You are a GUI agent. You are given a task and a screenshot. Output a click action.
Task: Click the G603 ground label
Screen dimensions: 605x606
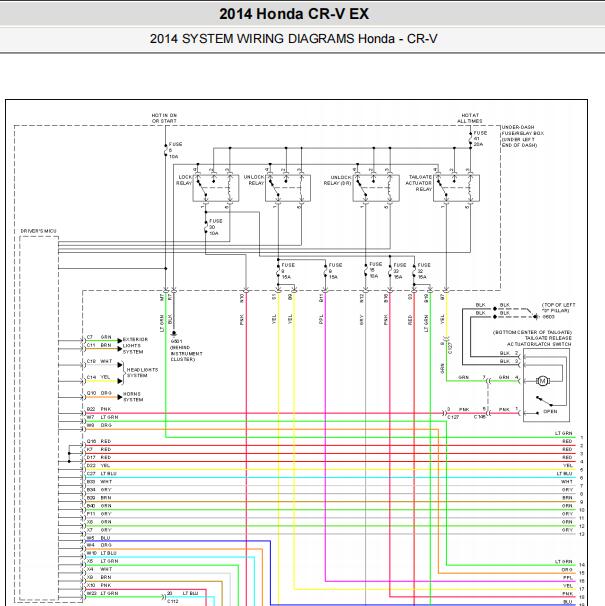[x=549, y=317]
